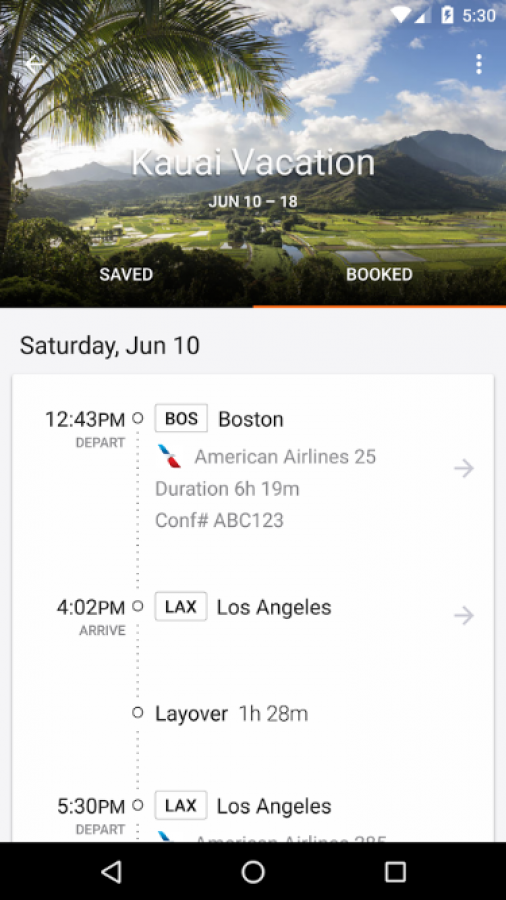Tap the BOS airport code badge
This screenshot has height=900, width=506.
[x=181, y=418]
